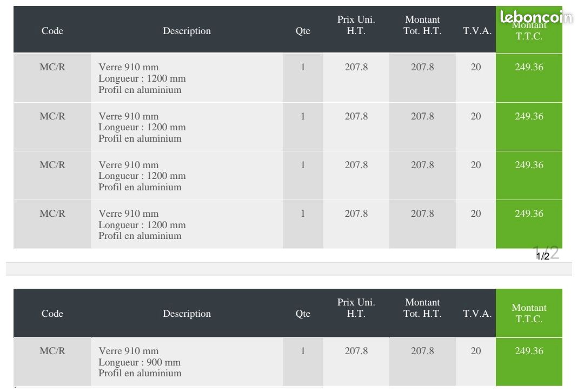Click the Code header in second table

coord(52,314)
